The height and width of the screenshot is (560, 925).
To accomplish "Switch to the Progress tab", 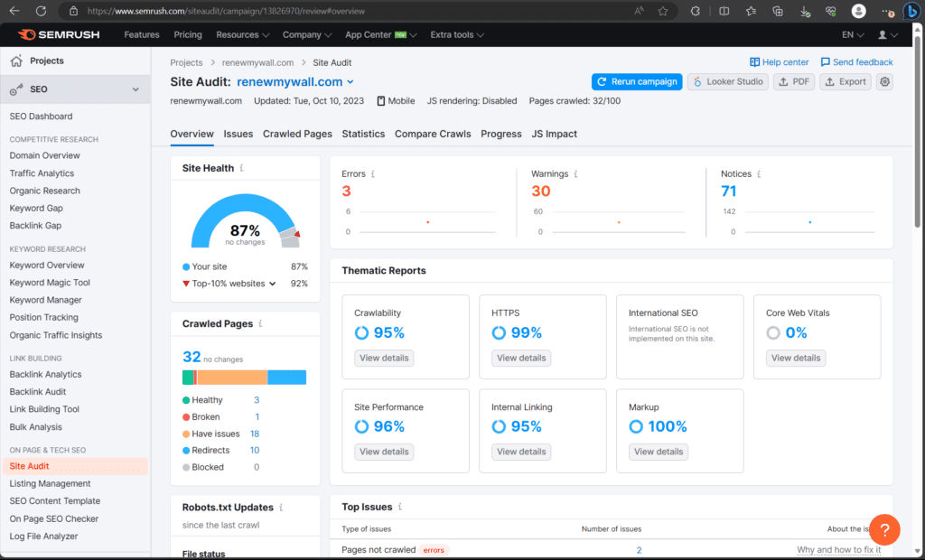I will pyautogui.click(x=501, y=134).
